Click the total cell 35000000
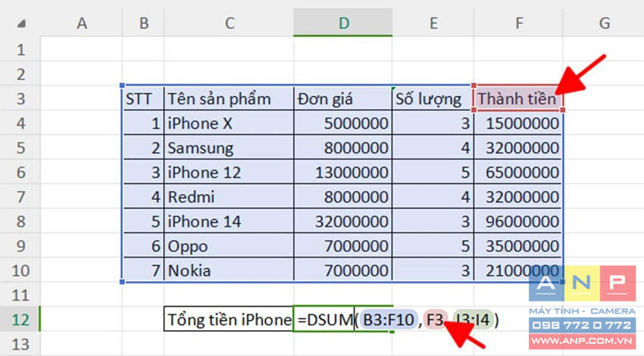Image resolution: width=644 pixels, height=356 pixels. (518, 246)
